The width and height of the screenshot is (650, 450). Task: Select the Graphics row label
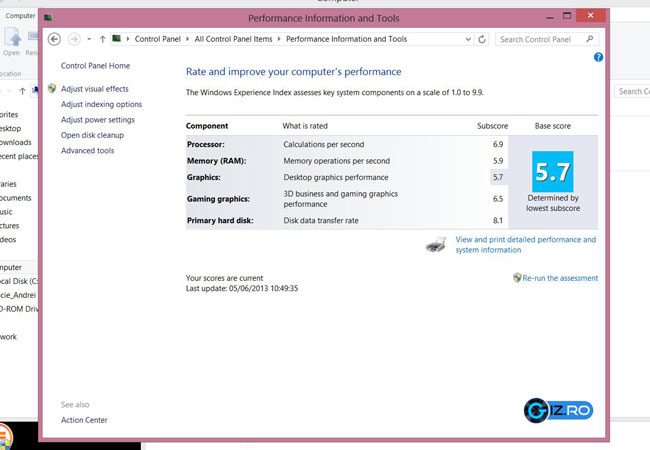204,177
